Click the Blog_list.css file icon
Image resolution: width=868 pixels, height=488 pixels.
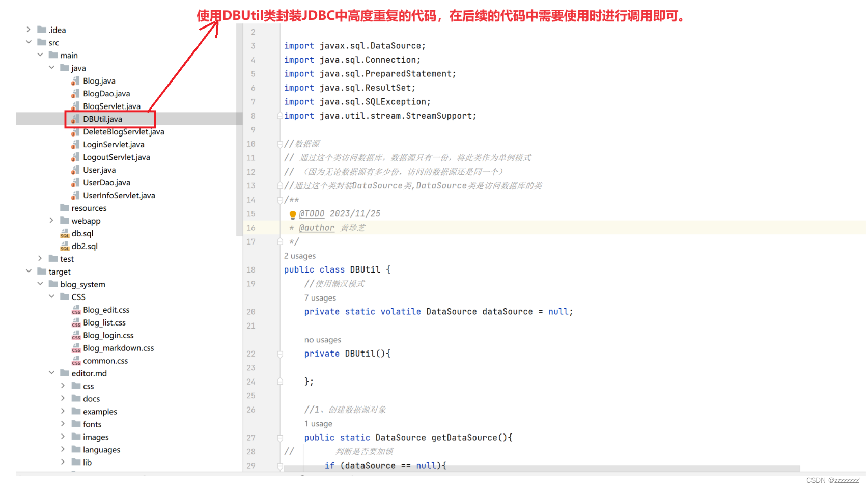coord(76,323)
